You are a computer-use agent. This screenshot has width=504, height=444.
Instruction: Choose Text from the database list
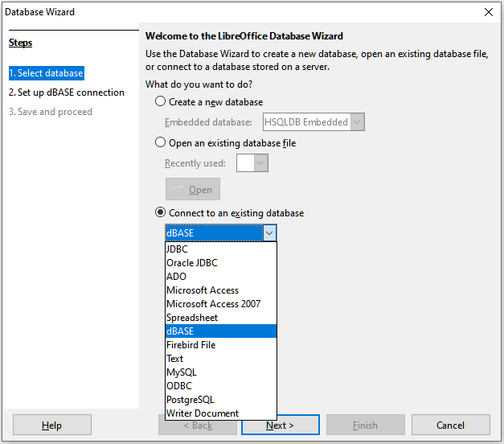221,359
